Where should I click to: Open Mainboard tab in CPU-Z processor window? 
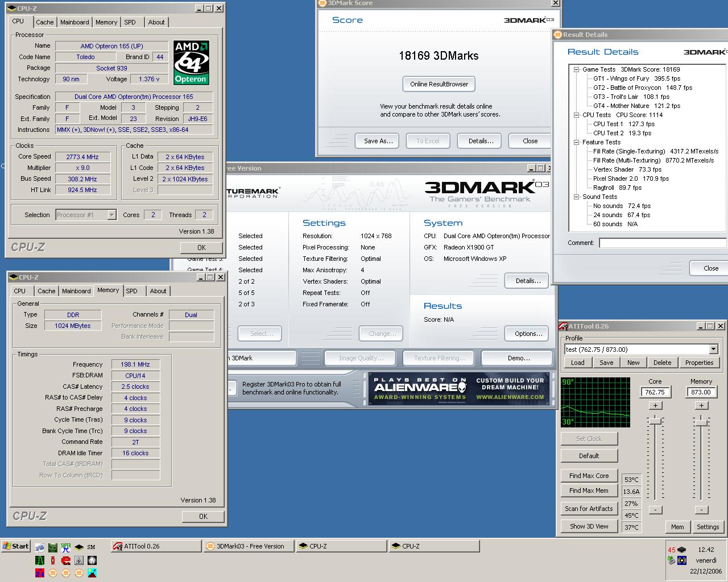[x=75, y=22]
